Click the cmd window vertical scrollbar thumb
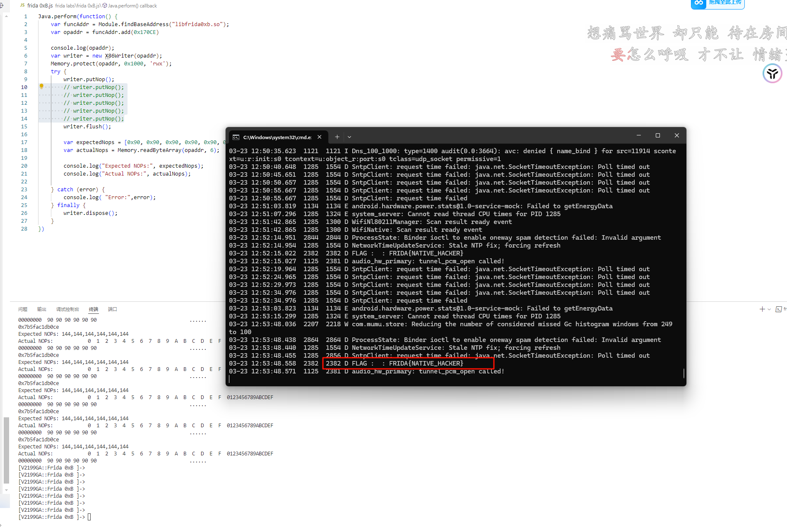787x532 pixels. [684, 373]
